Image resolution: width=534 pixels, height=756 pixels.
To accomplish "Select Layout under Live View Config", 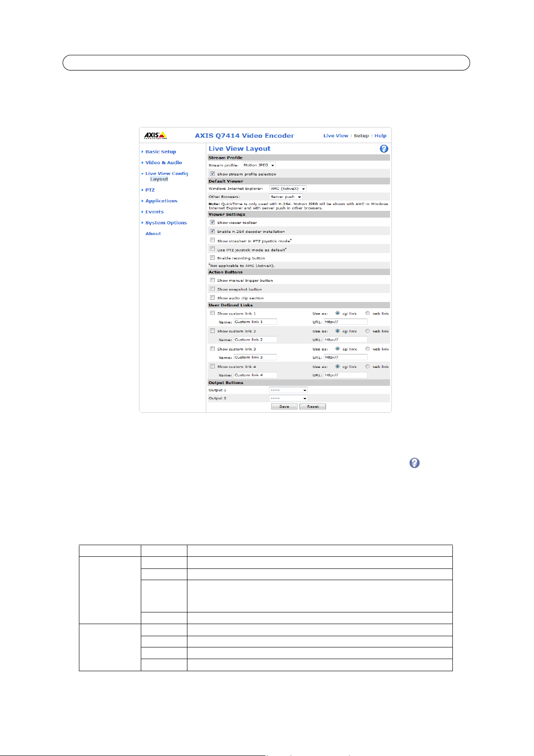I will pyautogui.click(x=159, y=179).
